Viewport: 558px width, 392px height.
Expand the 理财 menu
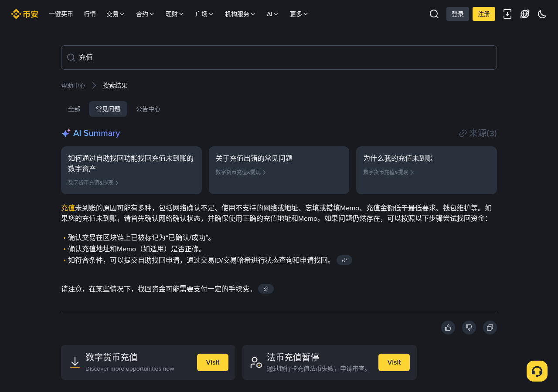point(175,14)
